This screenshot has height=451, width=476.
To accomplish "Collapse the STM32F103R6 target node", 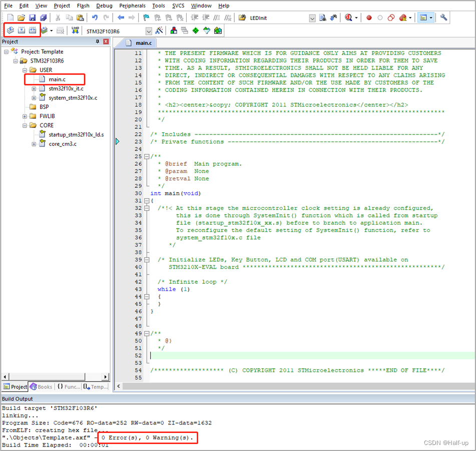I will 16,61.
